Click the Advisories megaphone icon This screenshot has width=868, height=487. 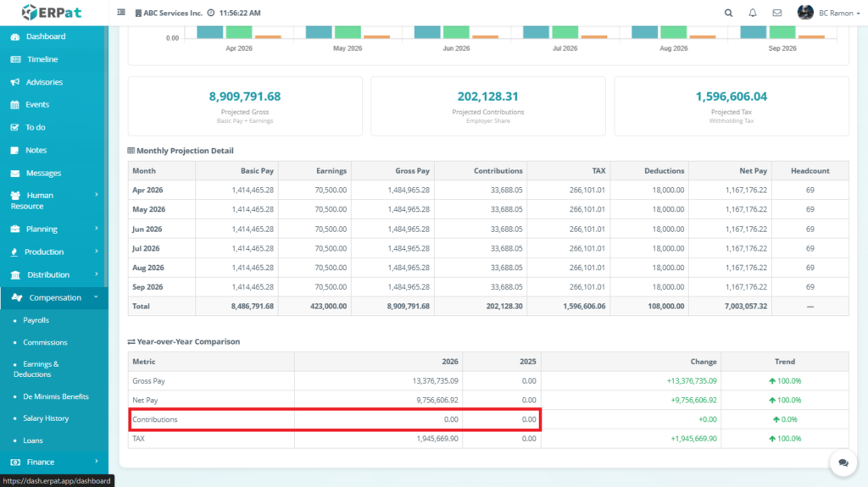pos(15,82)
